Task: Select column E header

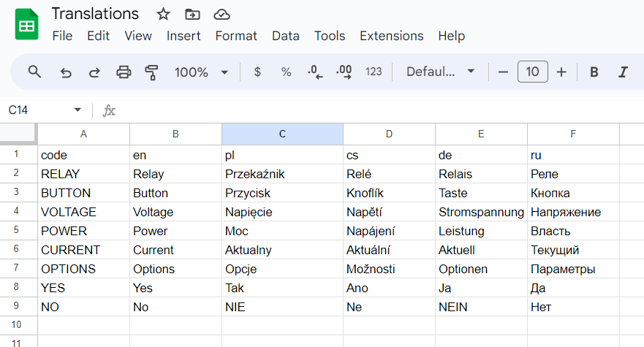Action: [481, 134]
